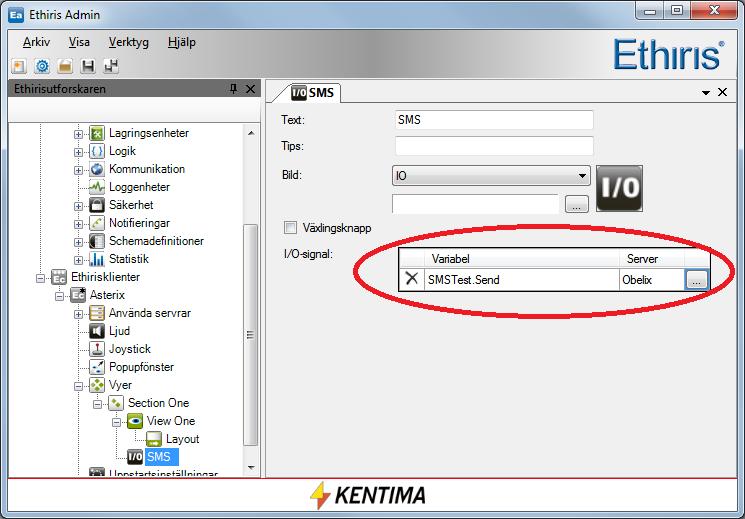The height and width of the screenshot is (519, 745).
Task: Click the large I/O image preview
Action: click(619, 188)
